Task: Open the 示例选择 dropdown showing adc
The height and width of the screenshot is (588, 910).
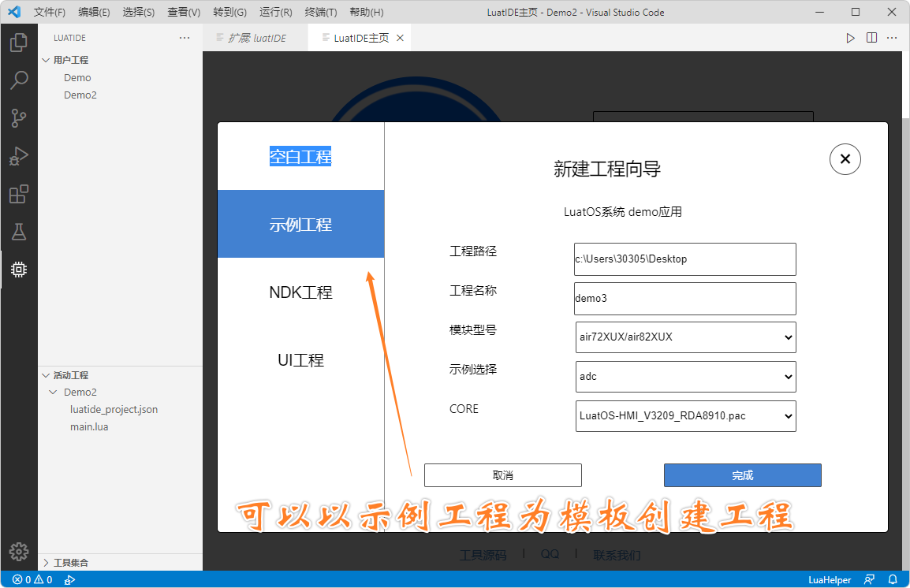Action: [685, 376]
